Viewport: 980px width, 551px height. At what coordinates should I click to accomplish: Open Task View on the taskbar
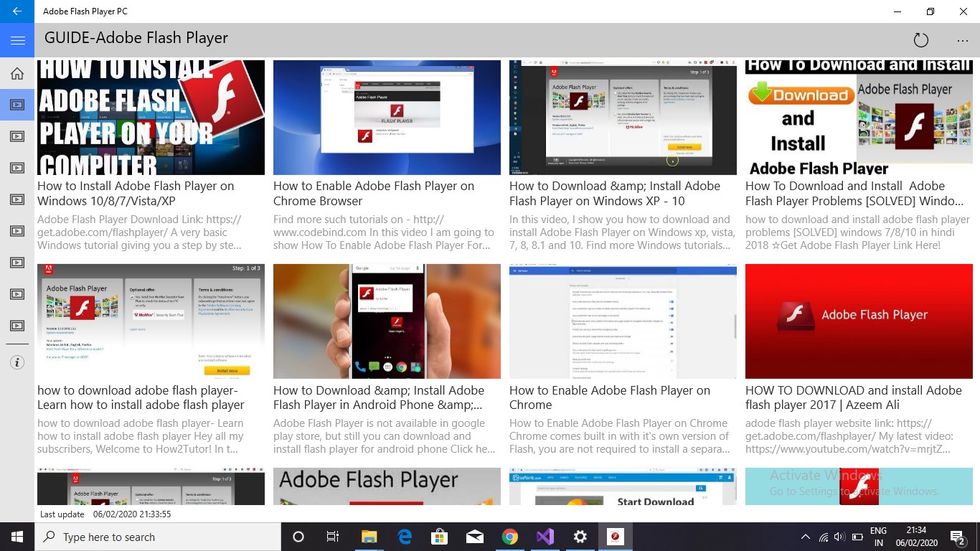[333, 537]
